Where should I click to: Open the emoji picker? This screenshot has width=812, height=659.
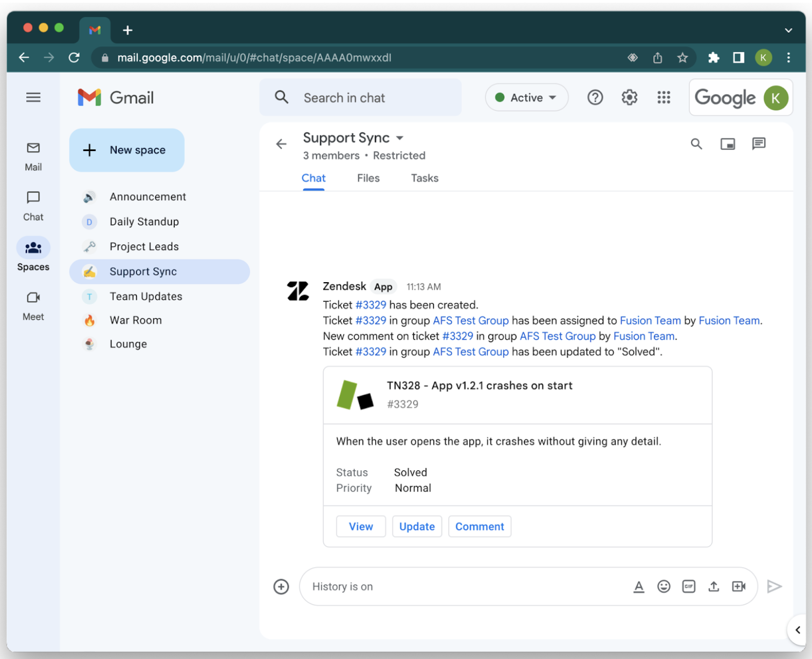coord(664,586)
